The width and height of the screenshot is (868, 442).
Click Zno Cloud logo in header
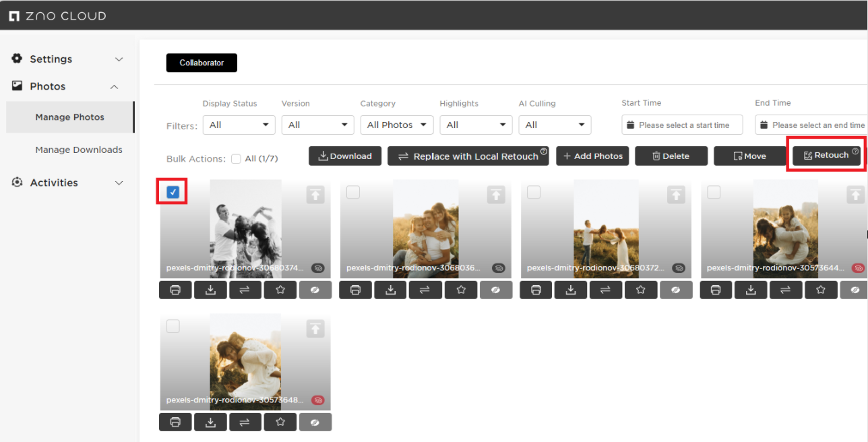(57, 15)
